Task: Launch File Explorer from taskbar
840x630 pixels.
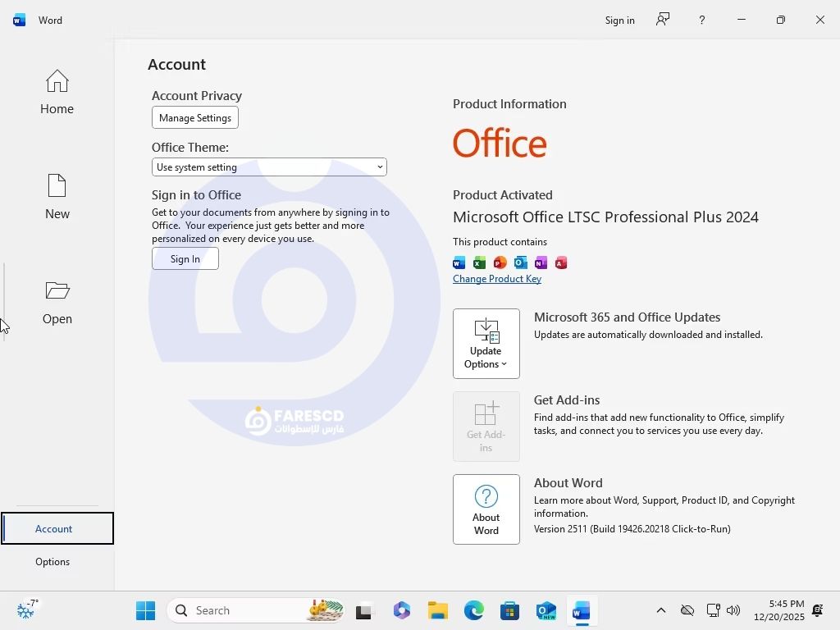Action: point(437,610)
